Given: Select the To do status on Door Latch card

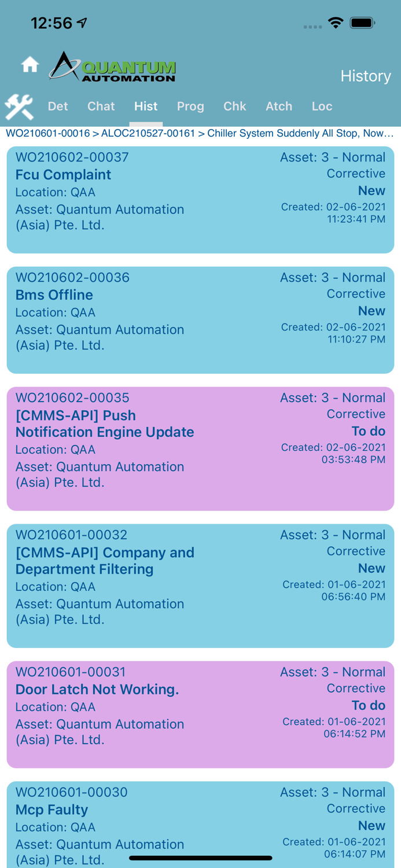Looking at the screenshot, I should click(x=368, y=705).
